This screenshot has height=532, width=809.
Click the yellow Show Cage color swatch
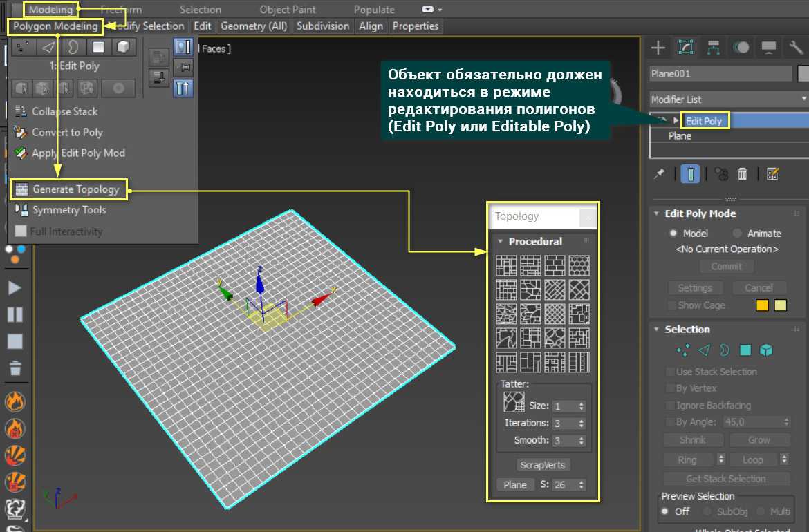[x=762, y=305]
